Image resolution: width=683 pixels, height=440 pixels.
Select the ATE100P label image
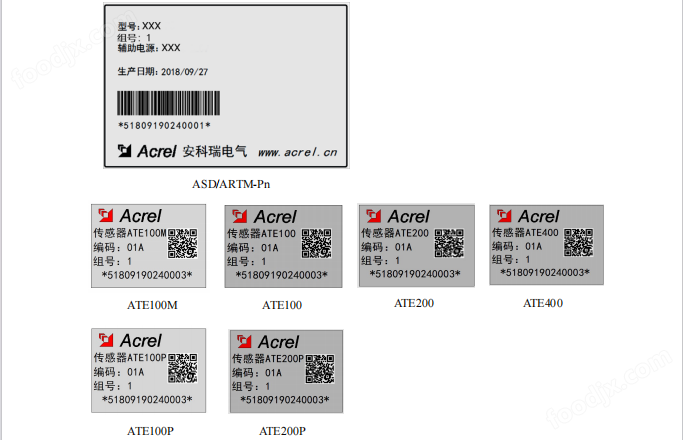coord(148,370)
